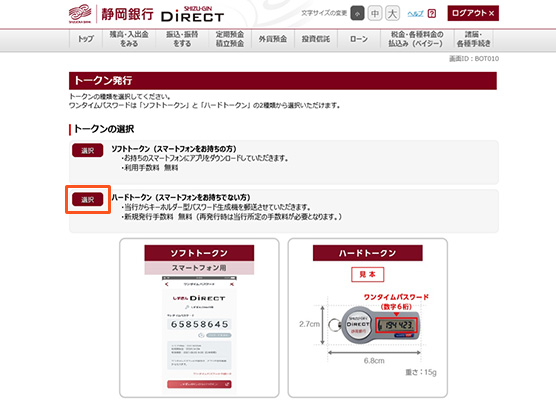The height and width of the screenshot is (411, 556).
Task: Click the Shizuoka Bank logo emblem
Action: [x=80, y=13]
